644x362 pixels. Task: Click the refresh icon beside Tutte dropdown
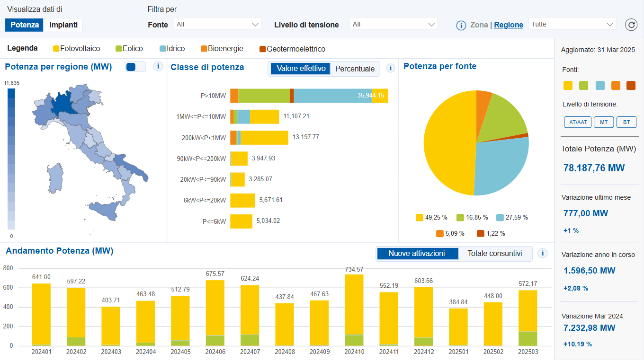[631, 25]
